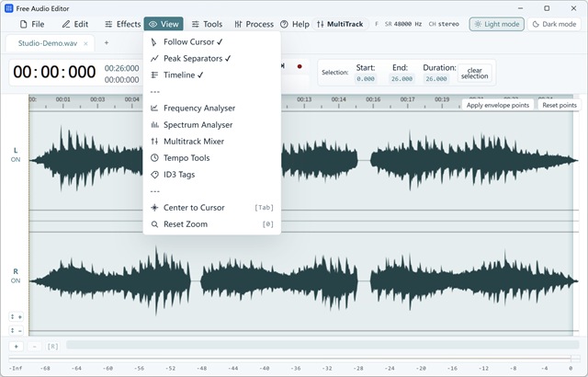Screen dimensions: 588x377
Task: Click the Tools menu icon
Action: pyautogui.click(x=196, y=24)
